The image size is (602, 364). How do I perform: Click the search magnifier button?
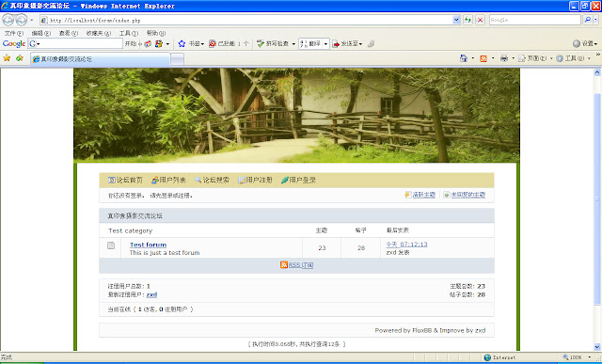(587, 20)
